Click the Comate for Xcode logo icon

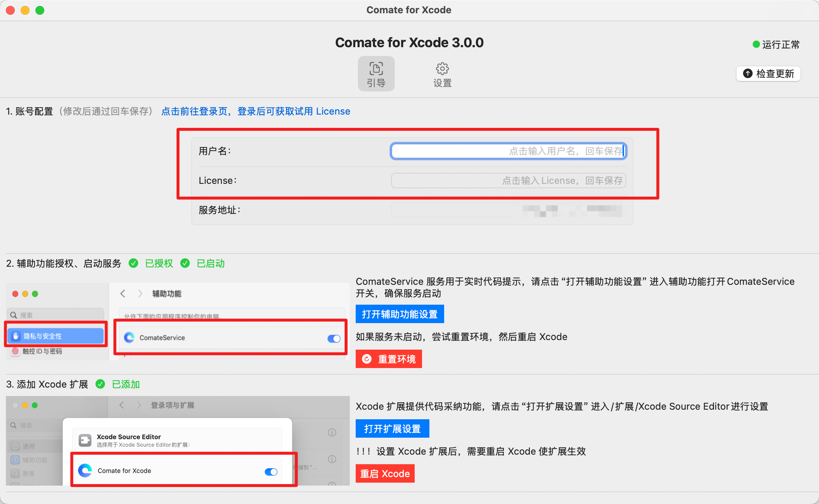pyautogui.click(x=85, y=470)
